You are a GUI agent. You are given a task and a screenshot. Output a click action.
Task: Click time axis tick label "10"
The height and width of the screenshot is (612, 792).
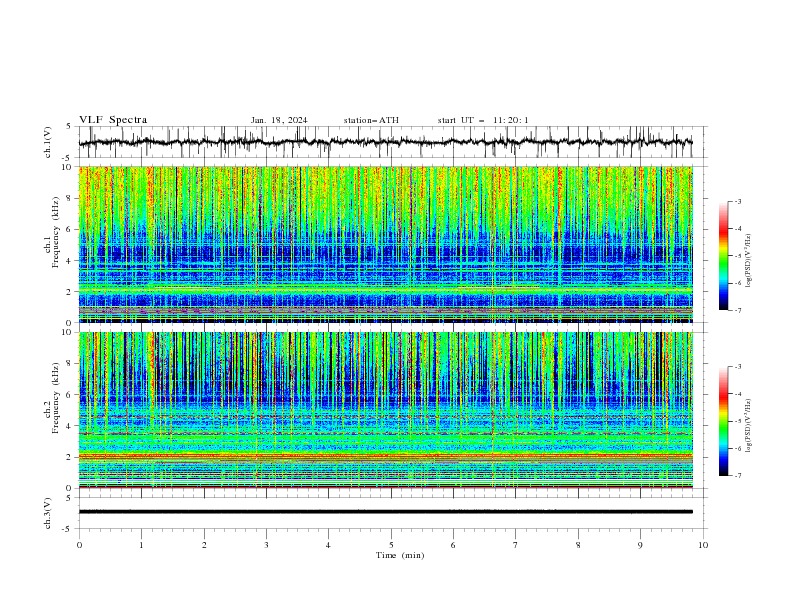tap(703, 545)
